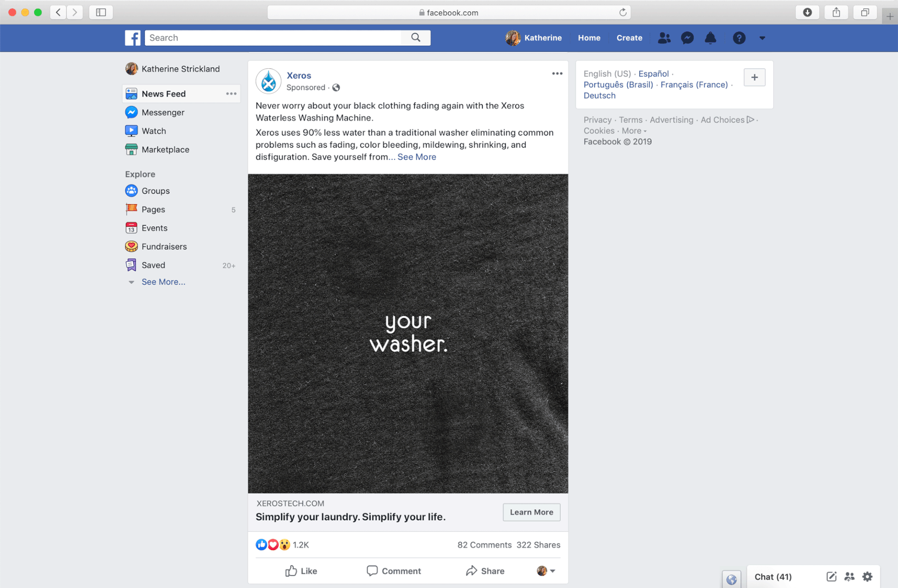Click the Learn More button
Screen dimensions: 898x588
point(531,512)
